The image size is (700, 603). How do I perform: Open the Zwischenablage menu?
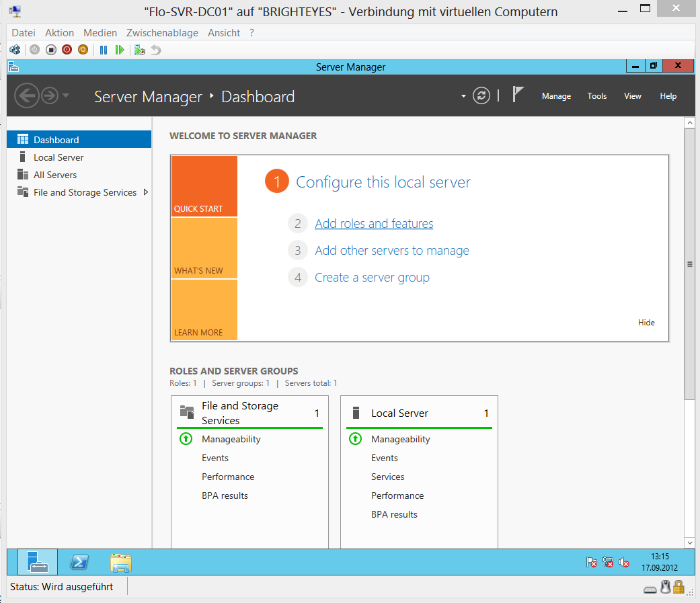point(161,32)
